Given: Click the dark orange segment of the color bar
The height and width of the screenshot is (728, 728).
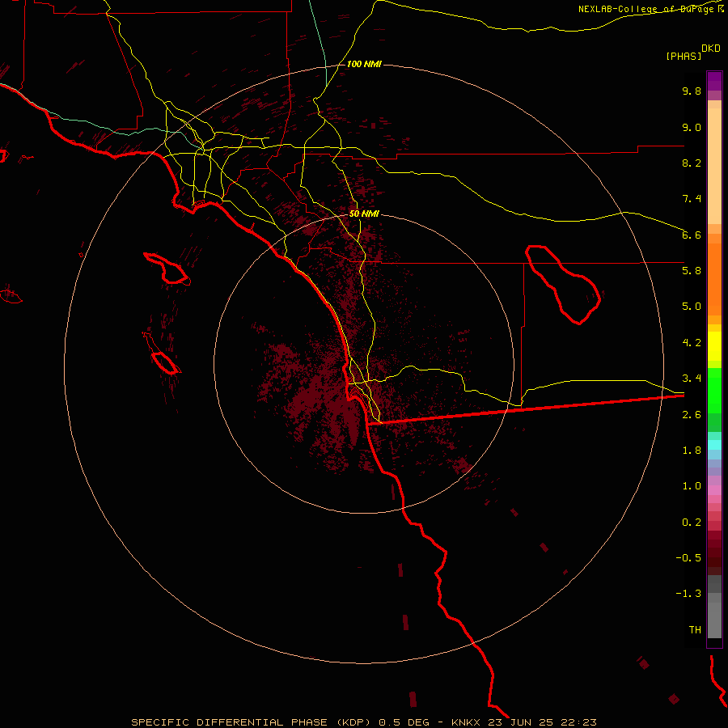Looking at the screenshot, I should coord(714,280).
